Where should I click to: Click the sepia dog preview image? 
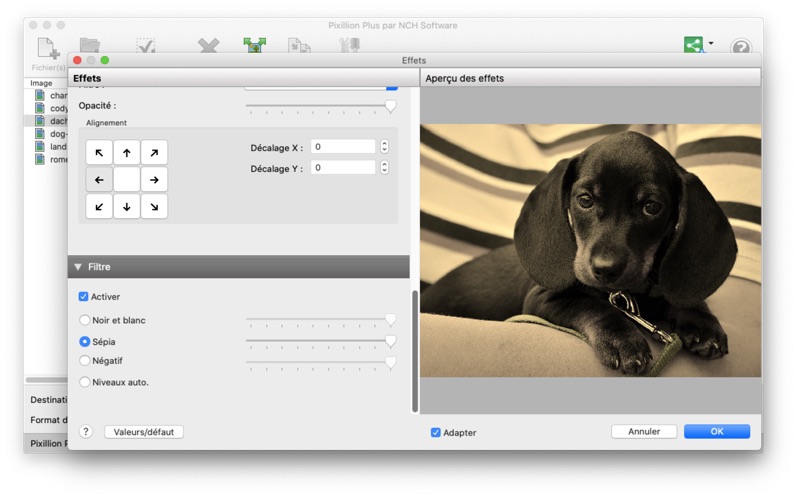pos(590,251)
